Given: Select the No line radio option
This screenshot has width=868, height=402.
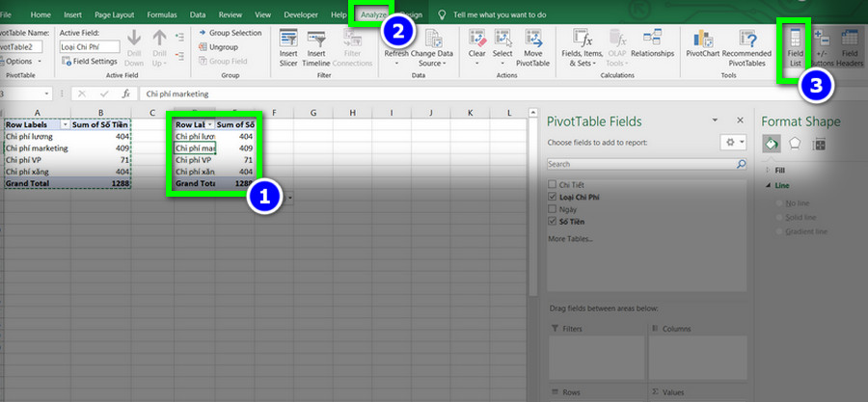Looking at the screenshot, I should [x=780, y=203].
